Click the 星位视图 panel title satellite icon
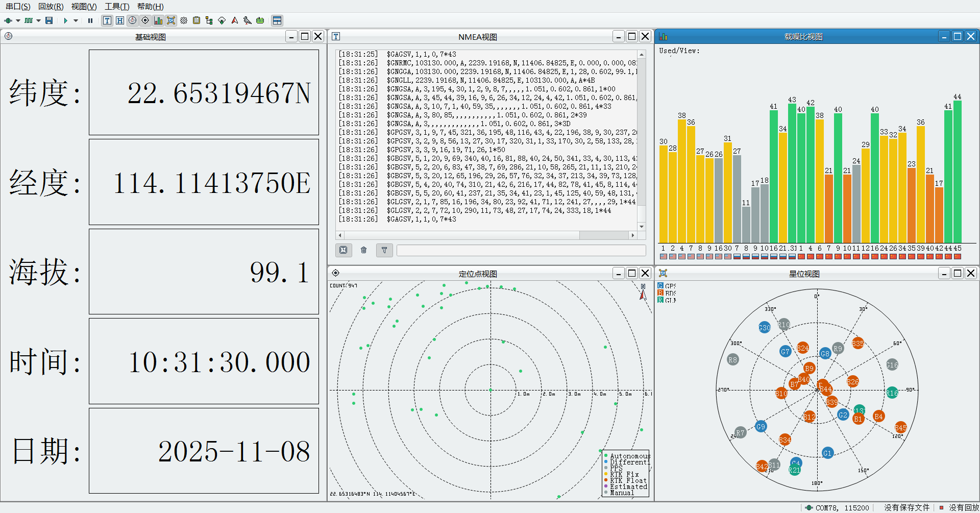This screenshot has height=513, width=980. pos(663,273)
